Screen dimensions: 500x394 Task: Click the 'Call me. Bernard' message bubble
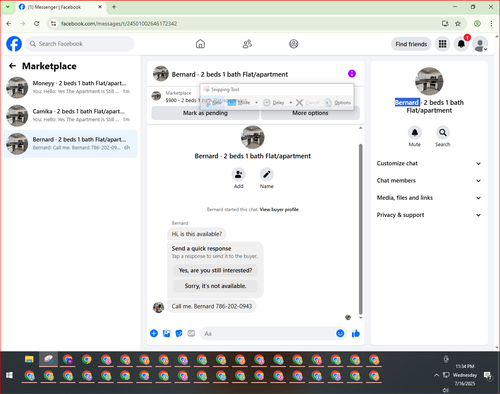coord(212,306)
